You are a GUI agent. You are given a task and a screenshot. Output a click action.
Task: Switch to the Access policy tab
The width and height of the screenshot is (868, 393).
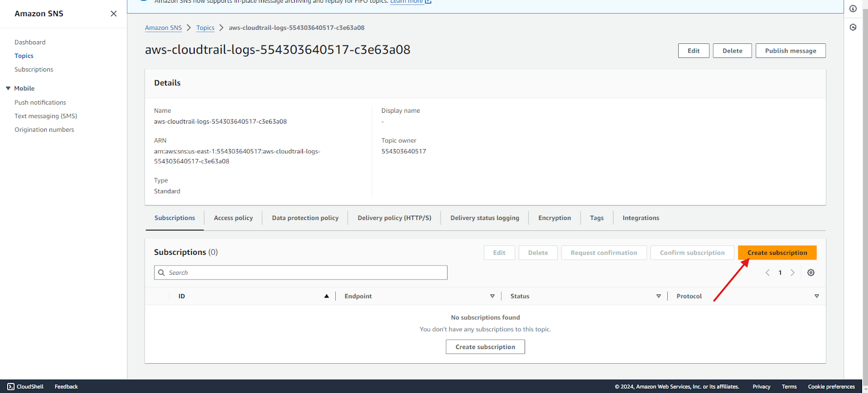[x=233, y=218]
